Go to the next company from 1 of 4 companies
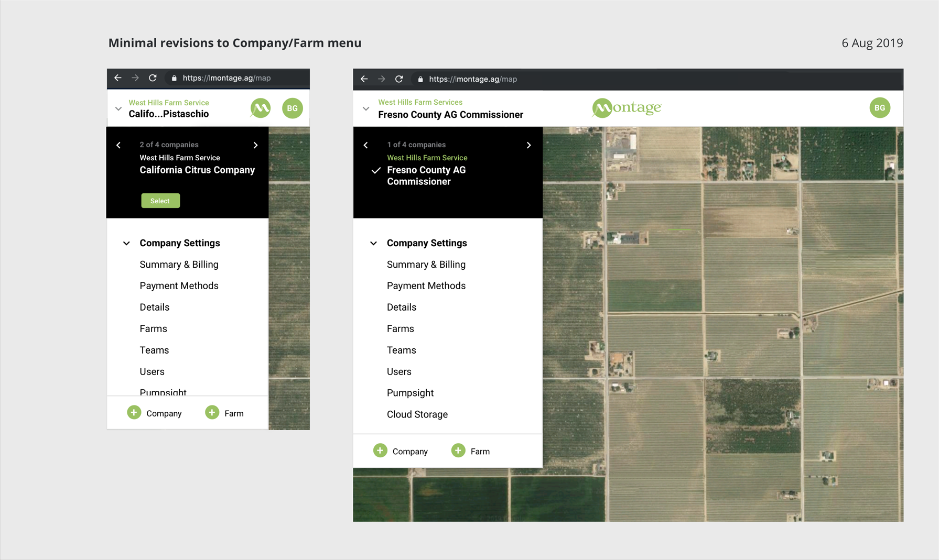The height and width of the screenshot is (560, 939). (x=528, y=145)
